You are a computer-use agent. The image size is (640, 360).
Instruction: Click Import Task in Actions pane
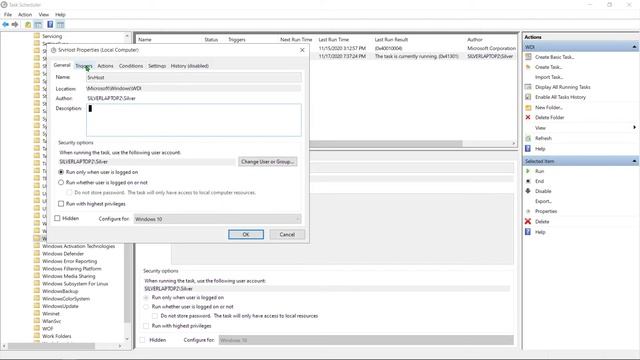pyautogui.click(x=549, y=77)
